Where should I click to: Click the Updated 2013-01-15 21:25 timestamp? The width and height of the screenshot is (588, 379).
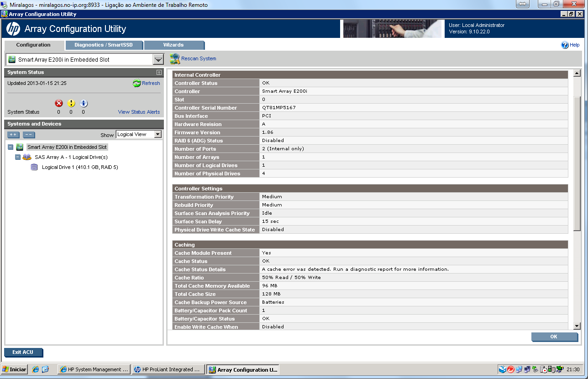point(37,83)
